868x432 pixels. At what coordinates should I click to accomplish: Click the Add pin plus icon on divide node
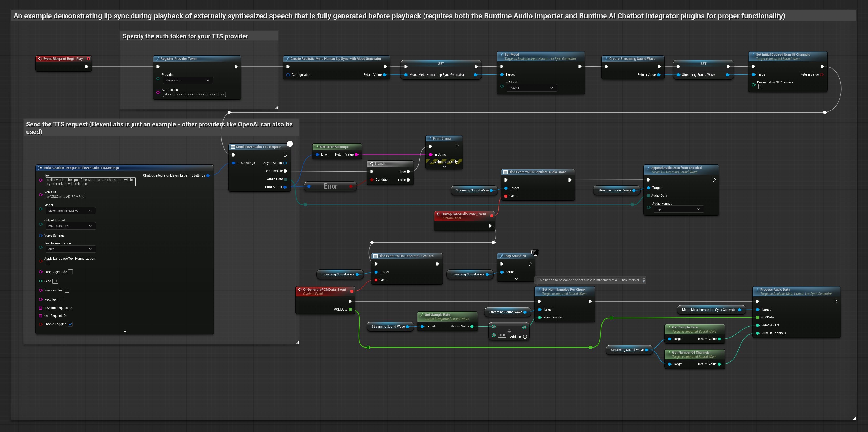coord(525,337)
